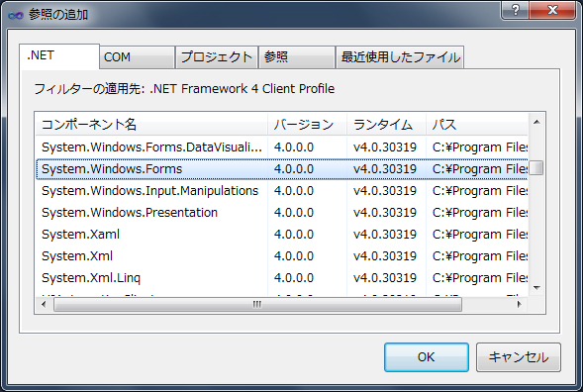Open the プロジェクト tab
This screenshot has width=583, height=392.
coord(217,57)
